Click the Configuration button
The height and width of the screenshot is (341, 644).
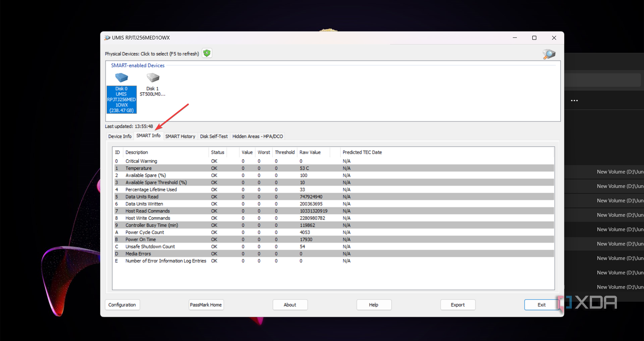click(122, 305)
